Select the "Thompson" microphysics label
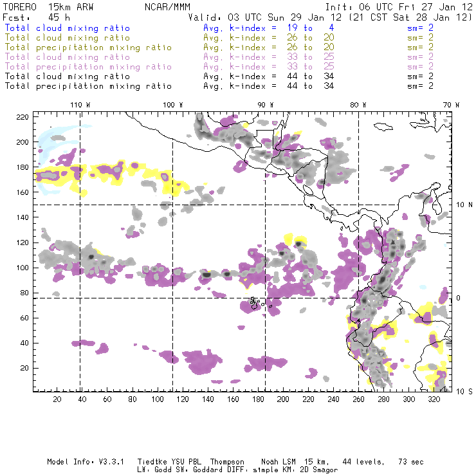 pos(227,462)
